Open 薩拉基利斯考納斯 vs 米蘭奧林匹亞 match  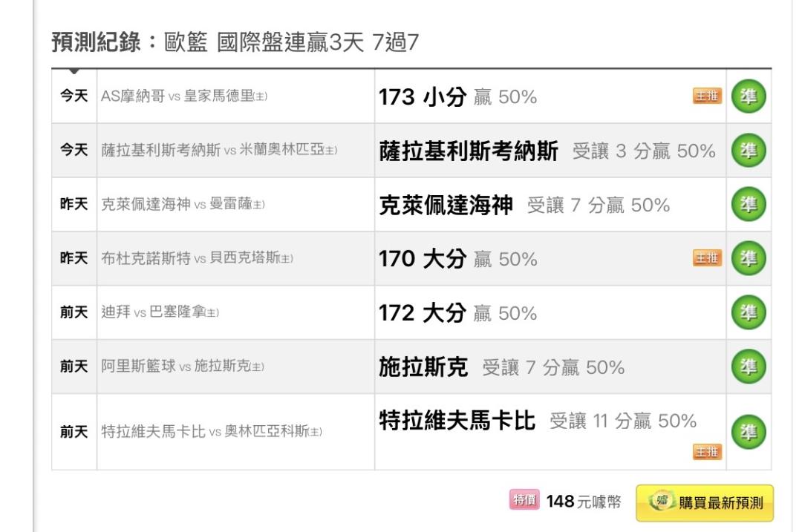pos(219,151)
